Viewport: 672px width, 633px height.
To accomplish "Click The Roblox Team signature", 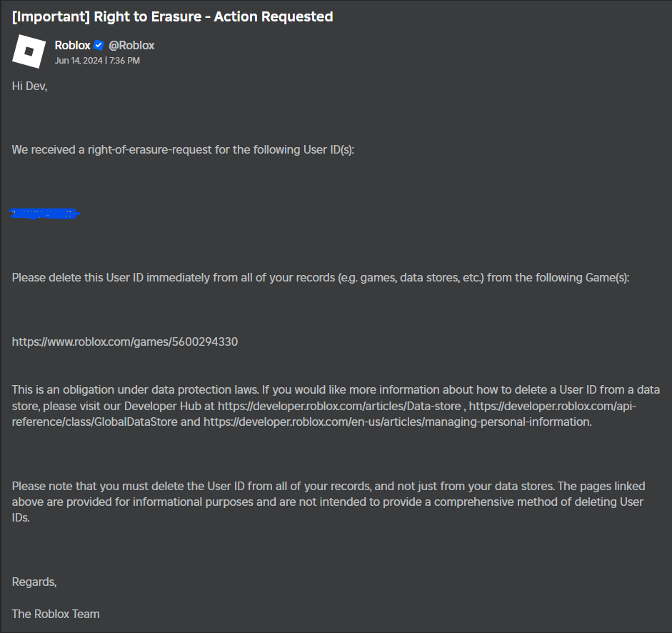I will tap(56, 614).
